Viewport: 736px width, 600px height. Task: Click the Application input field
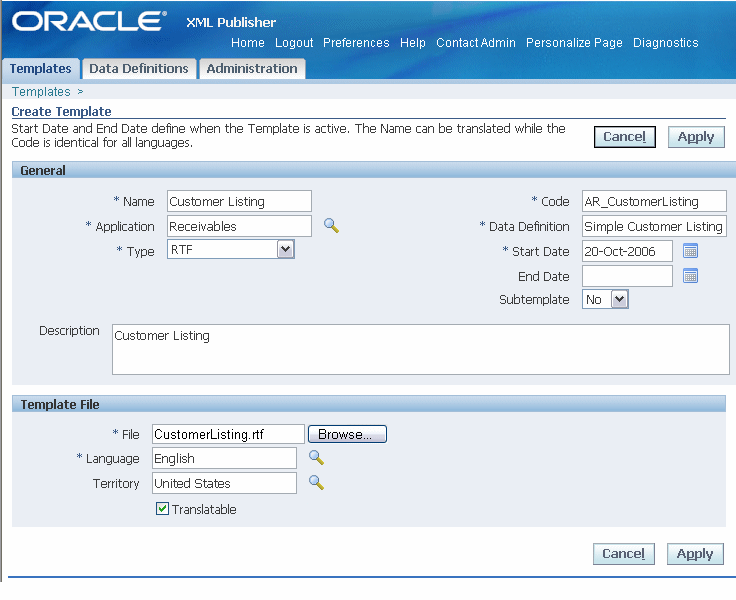click(239, 226)
